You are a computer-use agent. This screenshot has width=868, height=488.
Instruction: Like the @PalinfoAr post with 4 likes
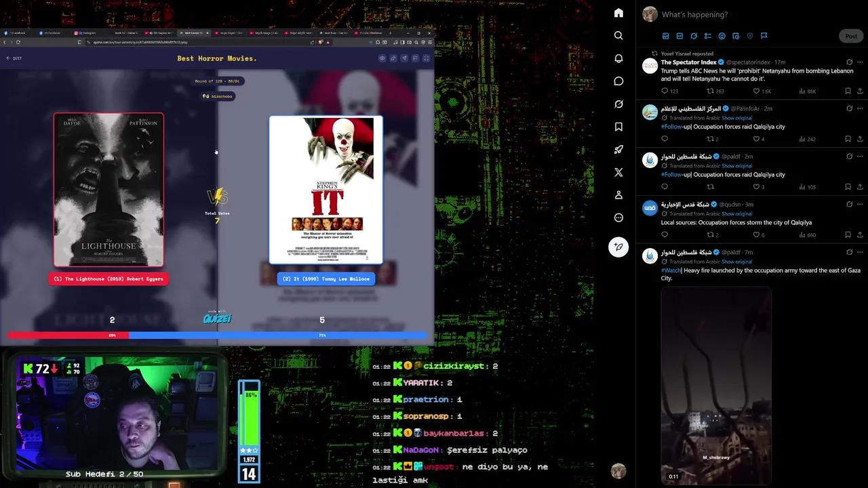click(x=757, y=139)
